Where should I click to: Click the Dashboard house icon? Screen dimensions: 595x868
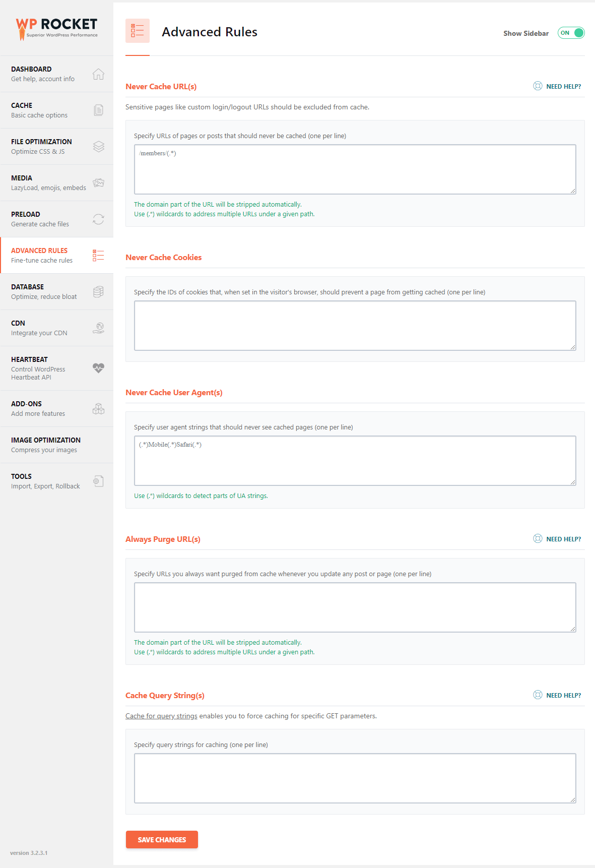(x=98, y=74)
